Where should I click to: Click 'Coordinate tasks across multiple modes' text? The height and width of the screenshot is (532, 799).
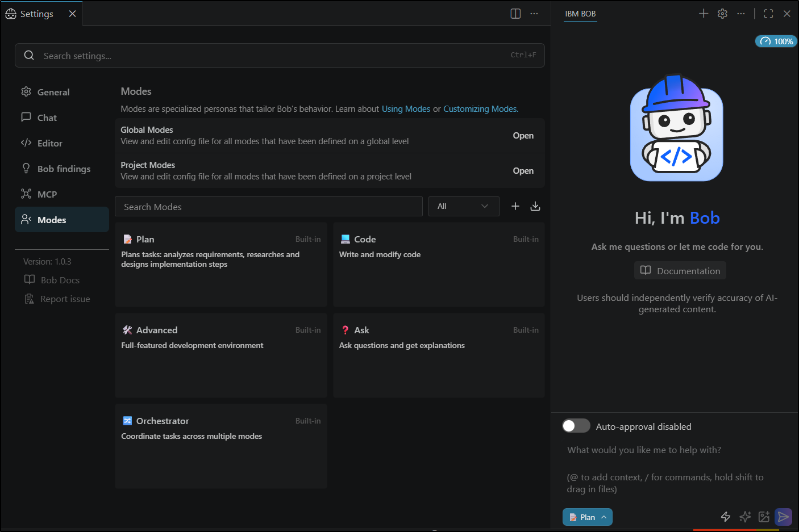(x=192, y=436)
